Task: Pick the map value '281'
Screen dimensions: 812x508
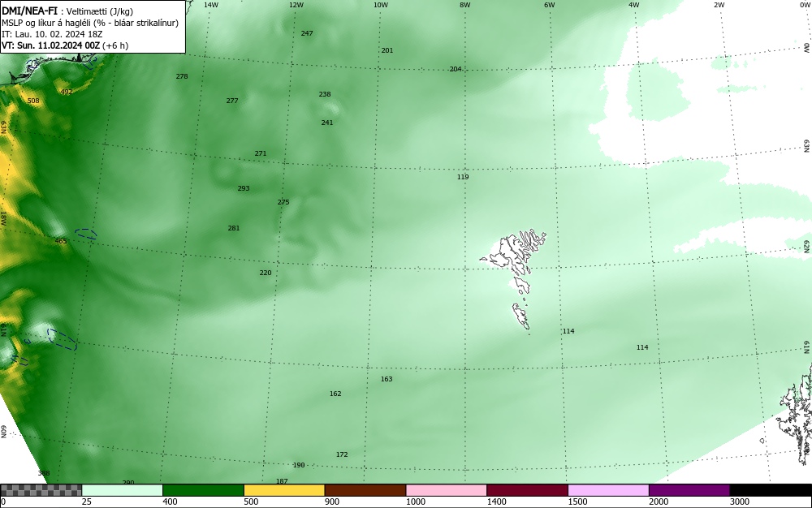Action: 234,227
